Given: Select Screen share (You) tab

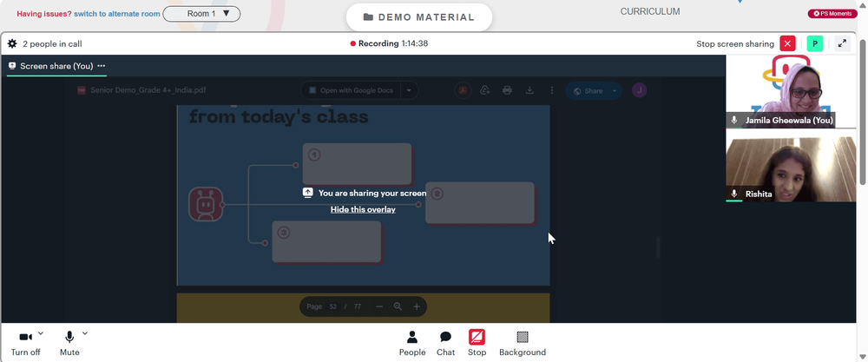Looking at the screenshot, I should pyautogui.click(x=56, y=66).
